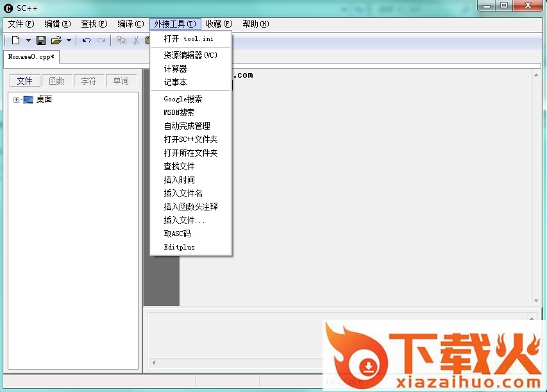Switch to the 函数 tab

click(x=57, y=81)
